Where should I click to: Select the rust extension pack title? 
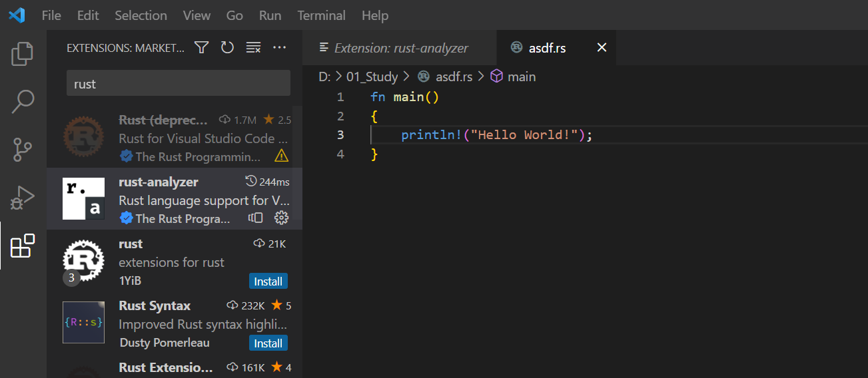(x=131, y=244)
